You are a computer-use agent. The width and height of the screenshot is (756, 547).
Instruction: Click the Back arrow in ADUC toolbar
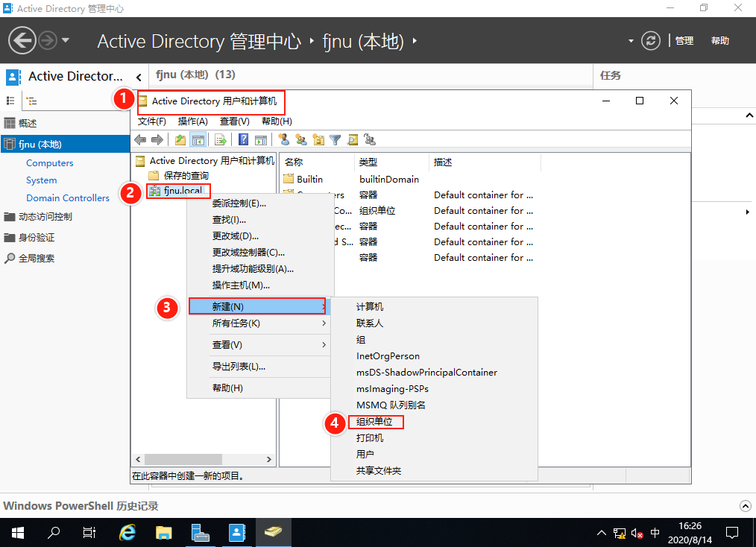tap(140, 140)
